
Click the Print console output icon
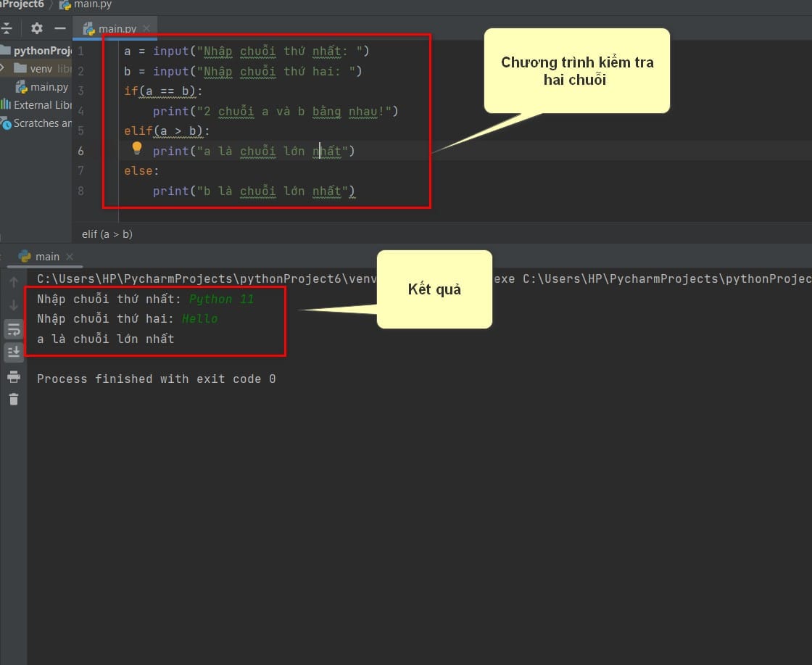click(x=14, y=376)
